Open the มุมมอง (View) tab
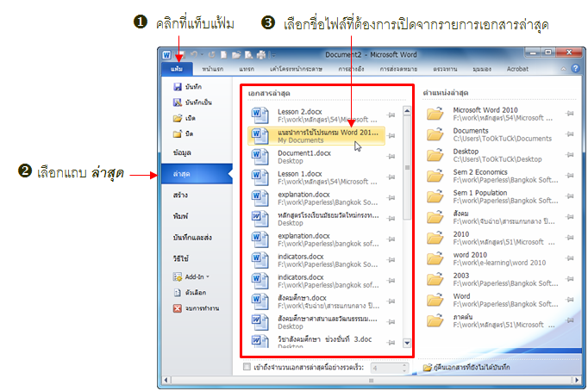588x391 pixels. point(482,69)
